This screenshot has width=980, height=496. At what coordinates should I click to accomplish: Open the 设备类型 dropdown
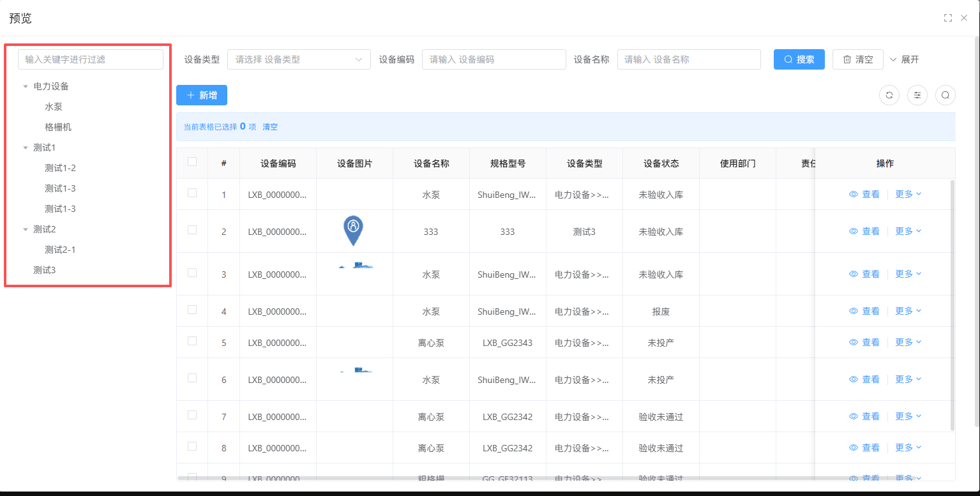click(299, 59)
